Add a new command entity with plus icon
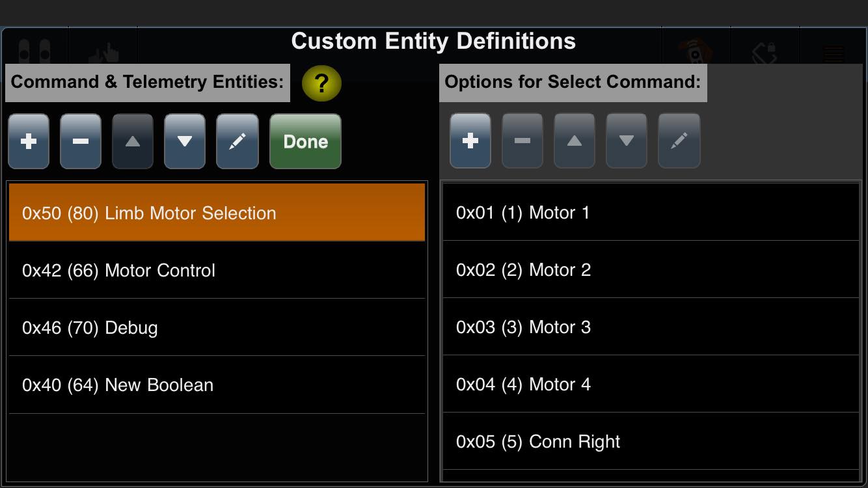 point(29,141)
